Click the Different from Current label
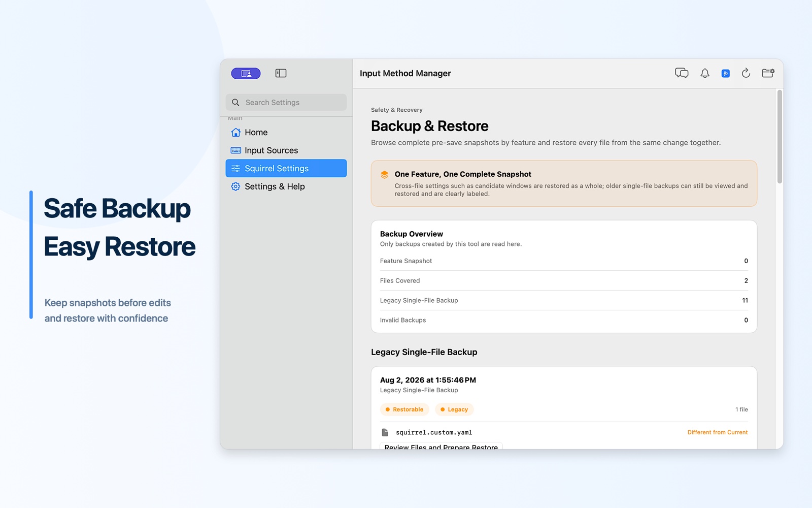 tap(718, 432)
